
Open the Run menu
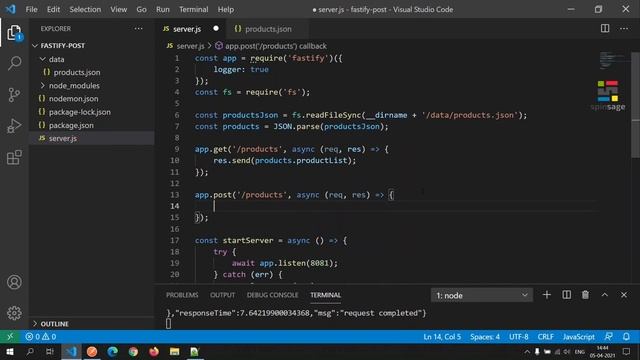pos(162,9)
